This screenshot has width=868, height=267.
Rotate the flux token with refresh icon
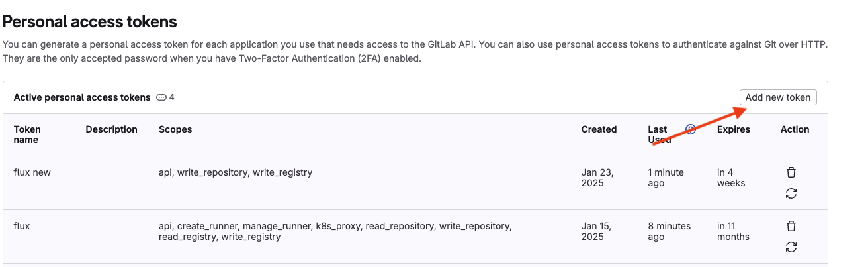click(791, 247)
